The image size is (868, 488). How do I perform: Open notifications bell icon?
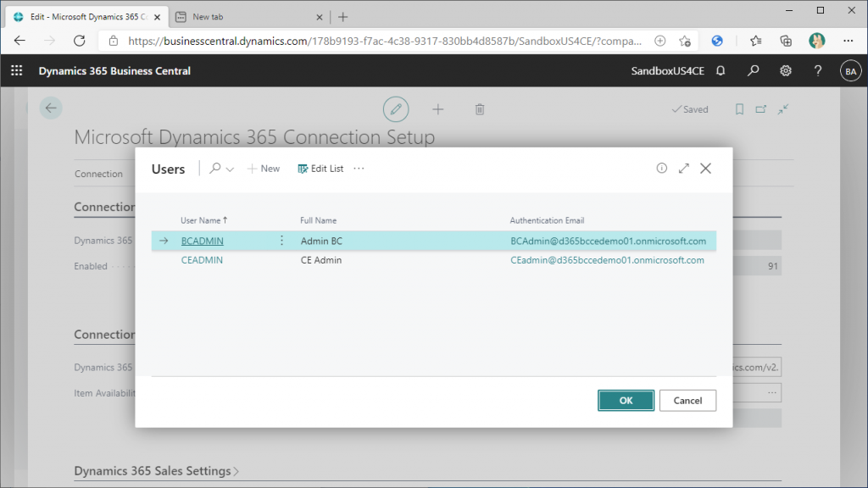click(721, 71)
